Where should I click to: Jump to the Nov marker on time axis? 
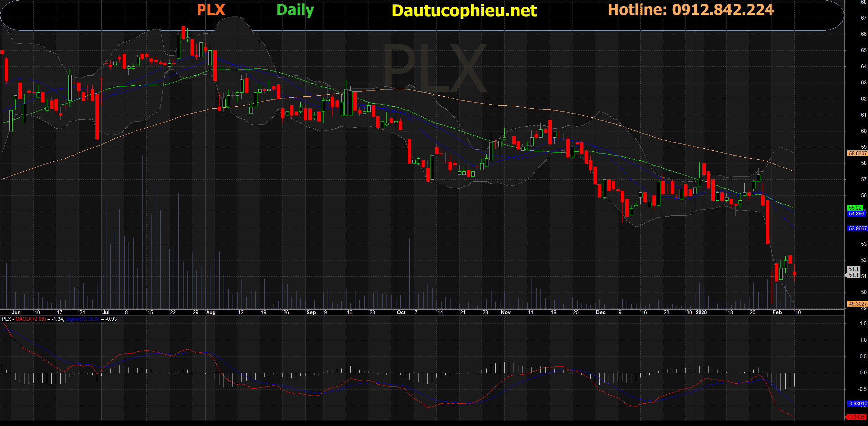tap(506, 312)
